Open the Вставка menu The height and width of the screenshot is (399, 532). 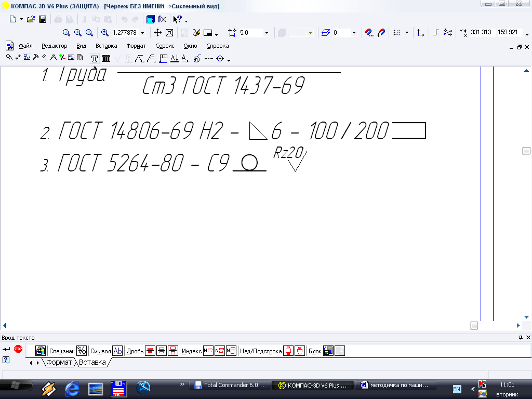coord(106,46)
